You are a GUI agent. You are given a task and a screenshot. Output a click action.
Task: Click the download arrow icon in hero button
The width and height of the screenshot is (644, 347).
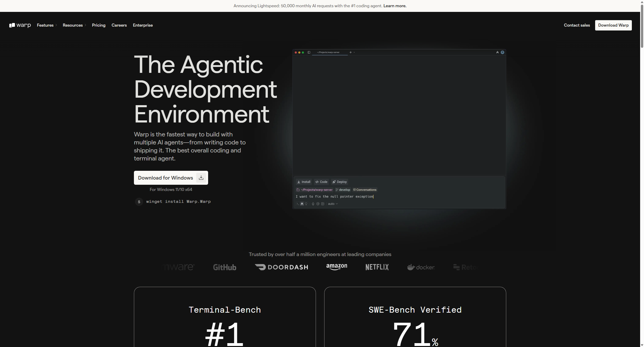201,178
